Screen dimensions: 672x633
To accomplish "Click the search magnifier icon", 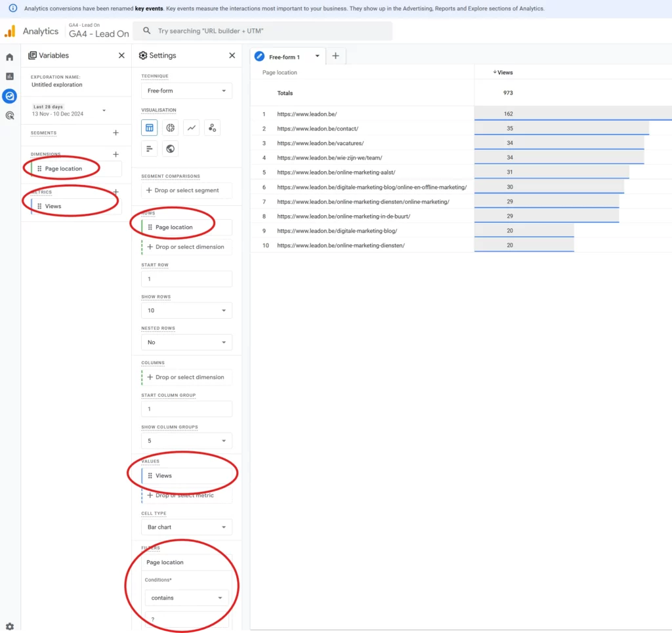I will coord(146,31).
